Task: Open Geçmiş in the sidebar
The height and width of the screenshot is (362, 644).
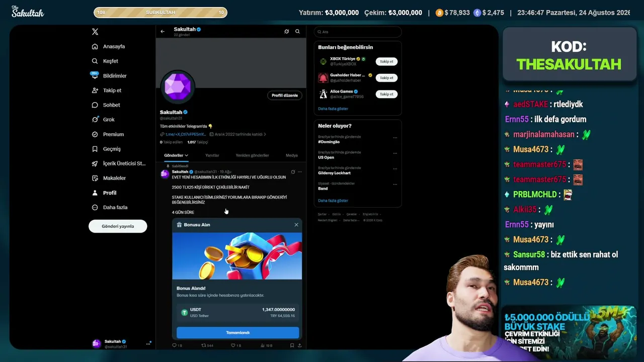Action: coord(106,149)
